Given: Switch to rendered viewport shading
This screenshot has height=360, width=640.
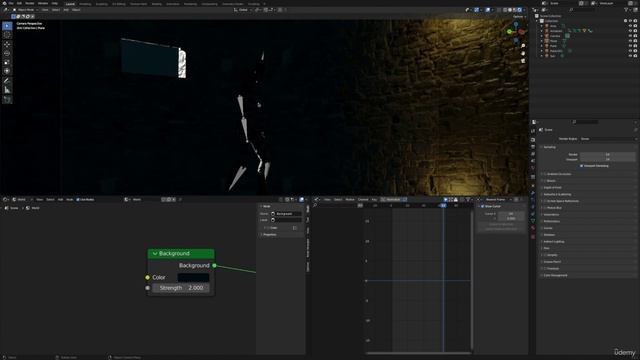Looking at the screenshot, I should tap(519, 10).
